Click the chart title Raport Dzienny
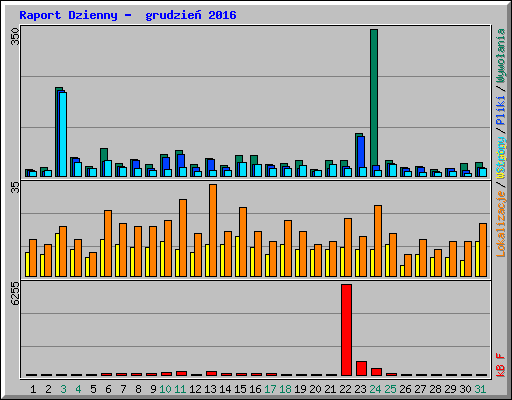The width and height of the screenshot is (512, 400). 68,15
